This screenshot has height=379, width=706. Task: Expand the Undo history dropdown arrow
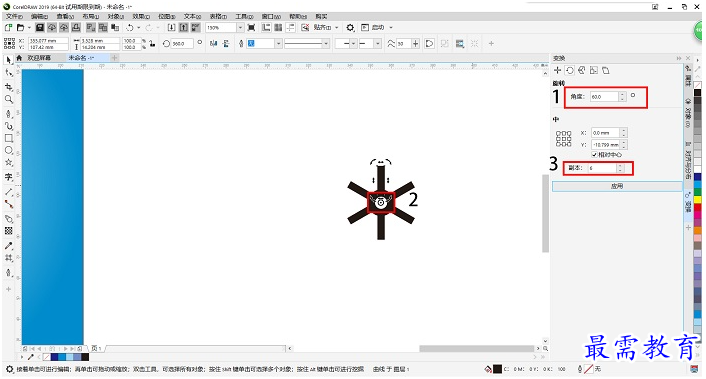pos(138,27)
